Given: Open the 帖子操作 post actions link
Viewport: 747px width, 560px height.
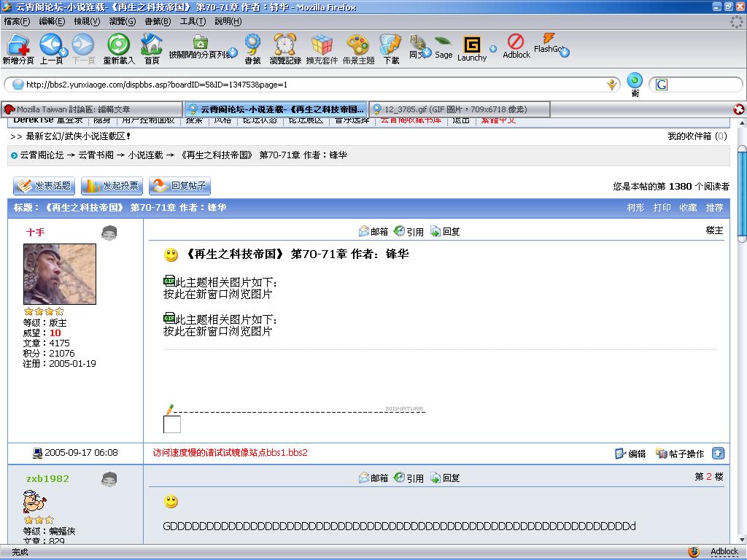Looking at the screenshot, I should pos(680,454).
